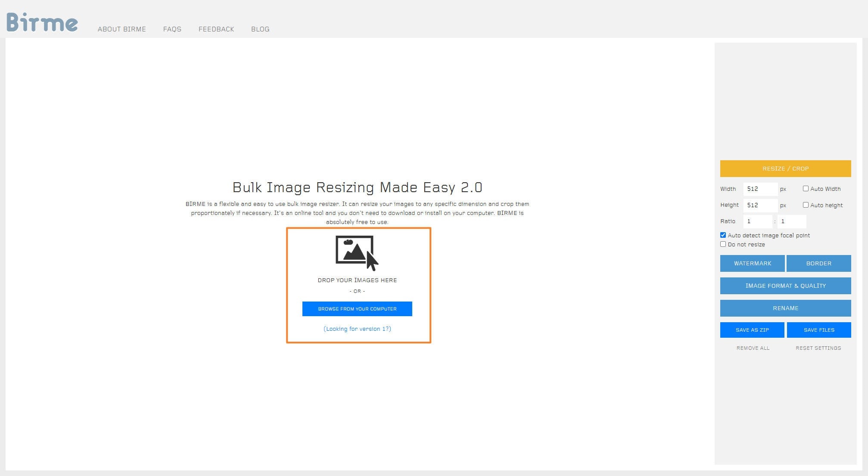Open the About Birme page
Image resolution: width=868 pixels, height=476 pixels.
pyautogui.click(x=121, y=29)
